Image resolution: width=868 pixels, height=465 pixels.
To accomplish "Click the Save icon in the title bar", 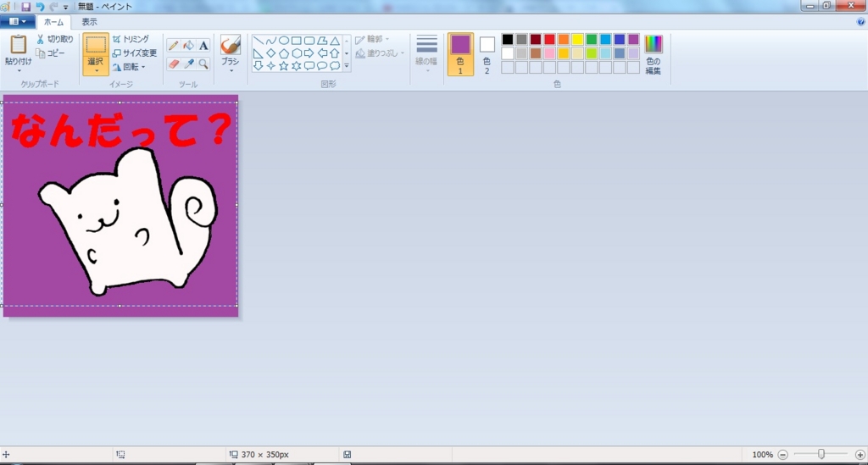I will (25, 7).
